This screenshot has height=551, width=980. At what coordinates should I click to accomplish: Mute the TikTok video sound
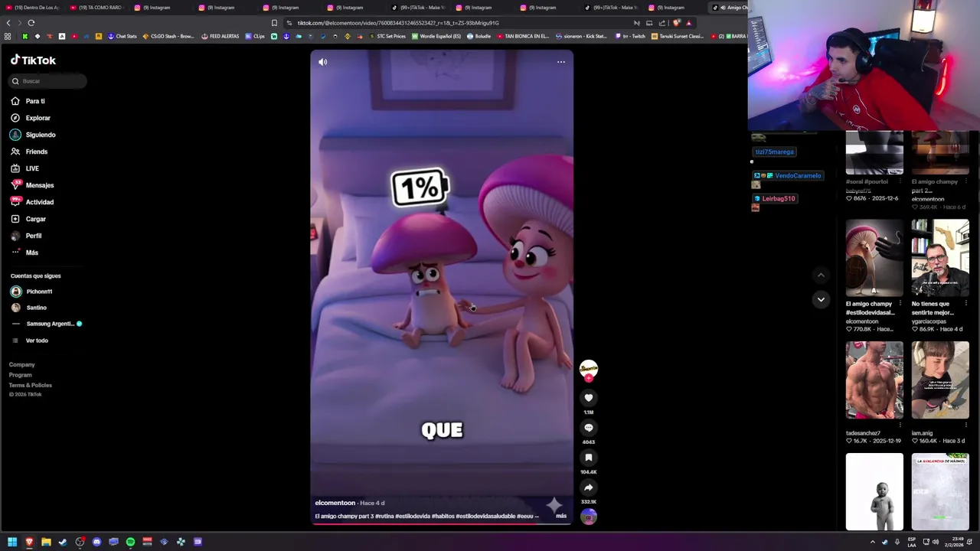[x=322, y=62]
